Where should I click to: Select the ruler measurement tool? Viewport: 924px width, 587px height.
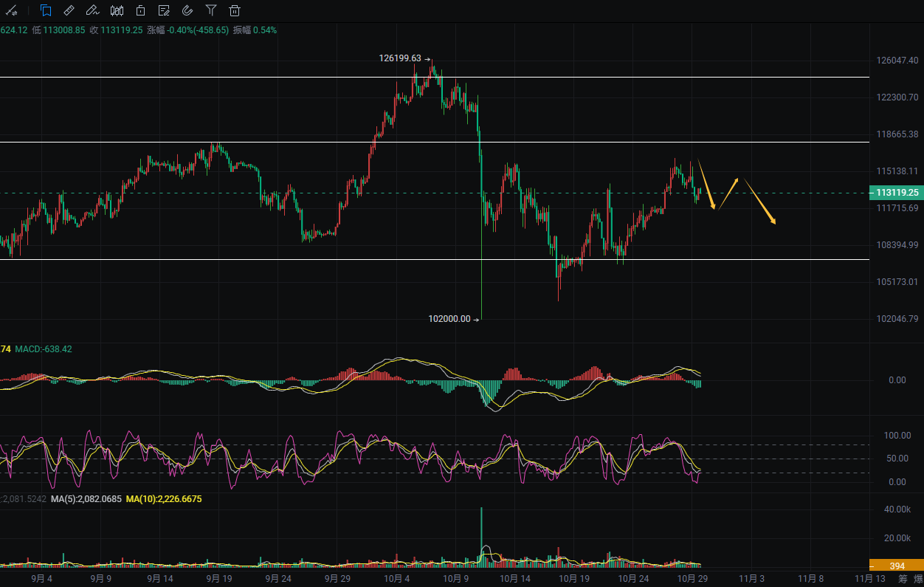[x=69, y=10]
